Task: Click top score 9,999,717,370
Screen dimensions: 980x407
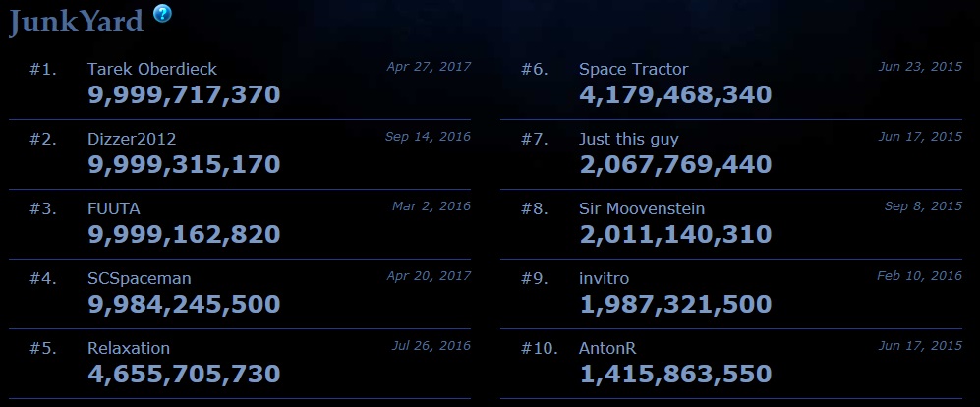Action: click(x=184, y=95)
